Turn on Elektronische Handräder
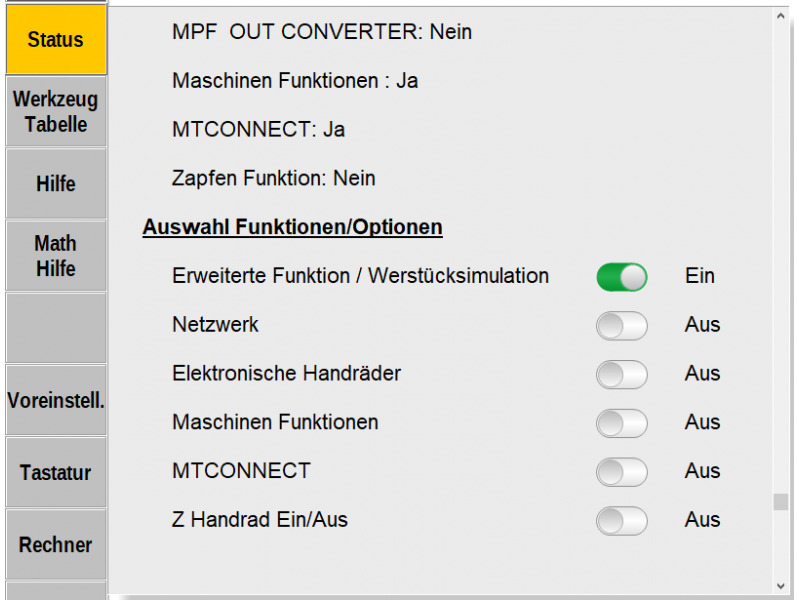 point(622,374)
